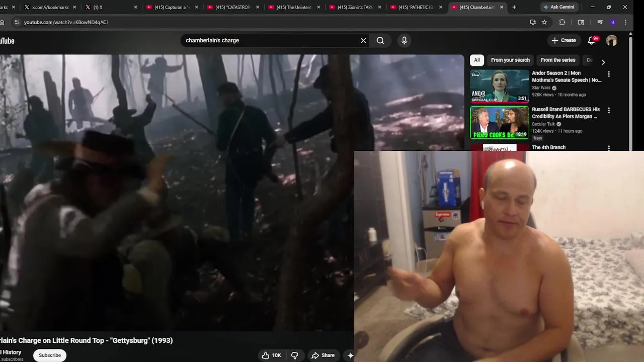
Task: View site information icon beside the URL
Action: point(17,22)
